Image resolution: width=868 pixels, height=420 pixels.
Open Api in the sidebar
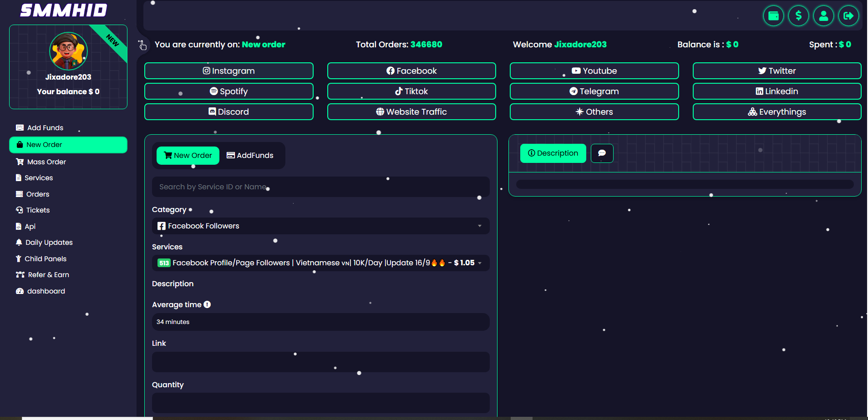tap(68, 227)
